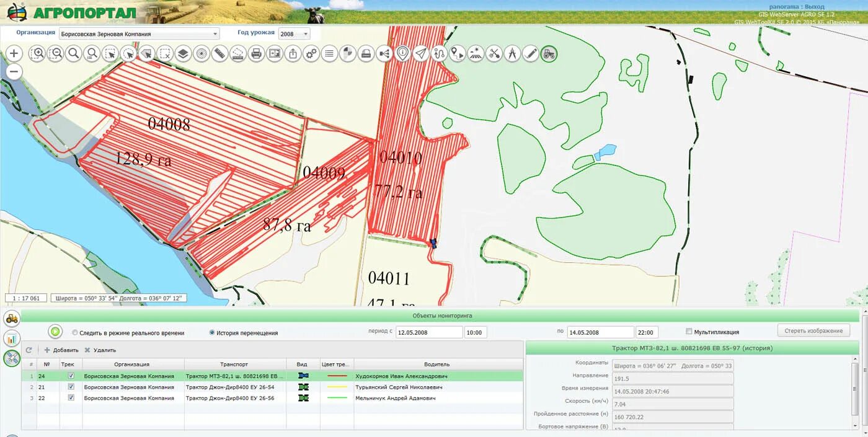This screenshot has height=437, width=868.
Task: Open the share/export icon
Action: pyautogui.click(x=293, y=53)
